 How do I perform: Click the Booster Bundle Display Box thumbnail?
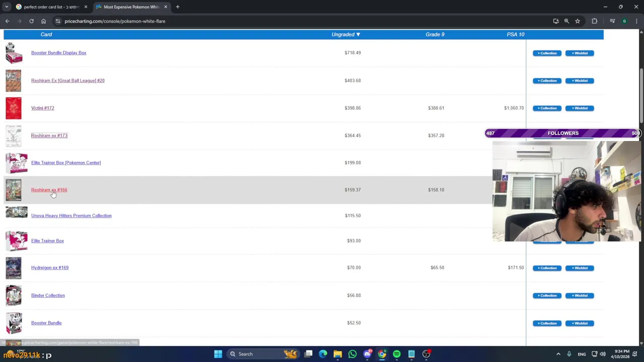click(x=14, y=53)
